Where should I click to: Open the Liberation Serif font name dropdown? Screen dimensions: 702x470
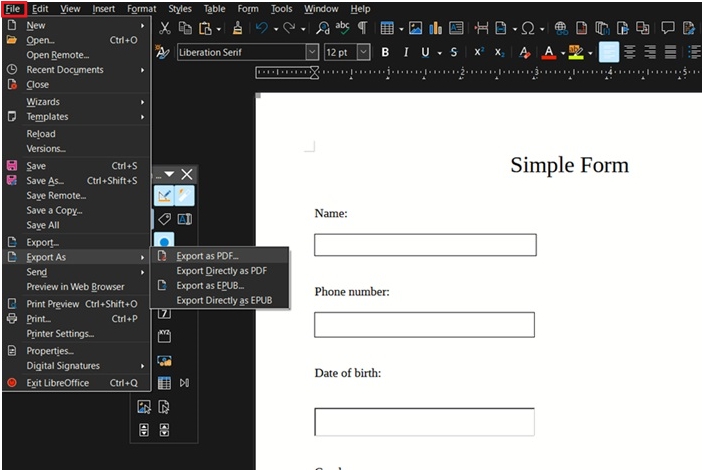[312, 52]
